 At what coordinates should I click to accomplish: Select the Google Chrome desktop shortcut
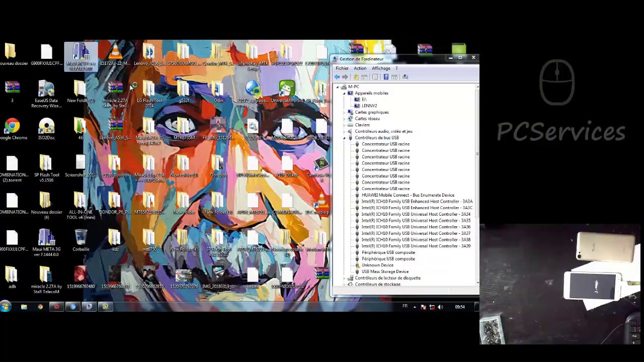(13, 129)
